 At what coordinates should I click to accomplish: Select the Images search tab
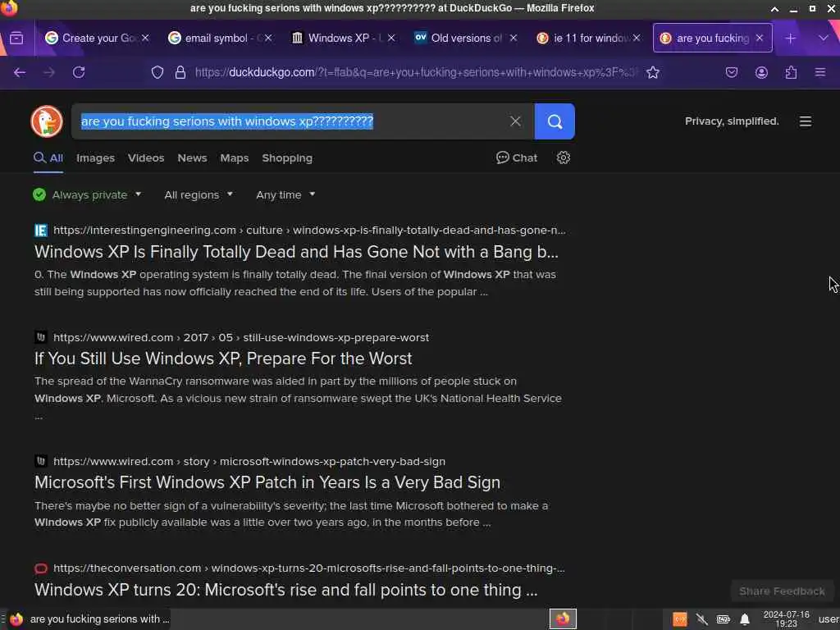tap(95, 158)
